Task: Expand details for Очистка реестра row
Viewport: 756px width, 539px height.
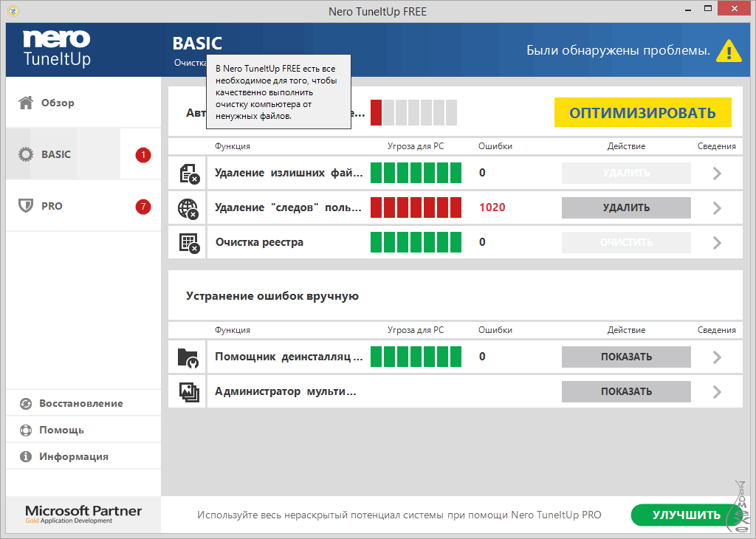Action: (x=717, y=242)
